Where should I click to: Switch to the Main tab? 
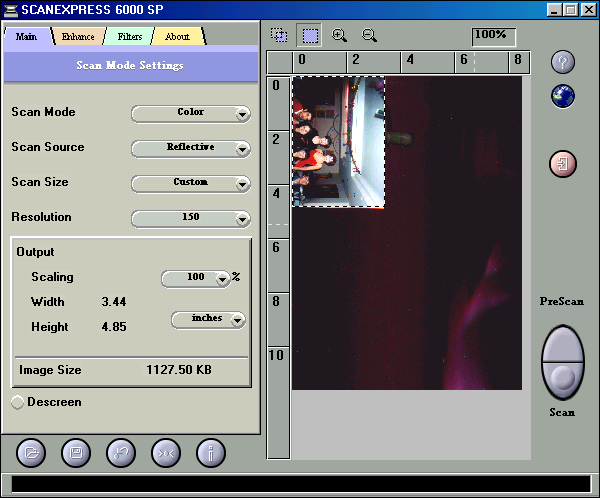click(x=27, y=36)
